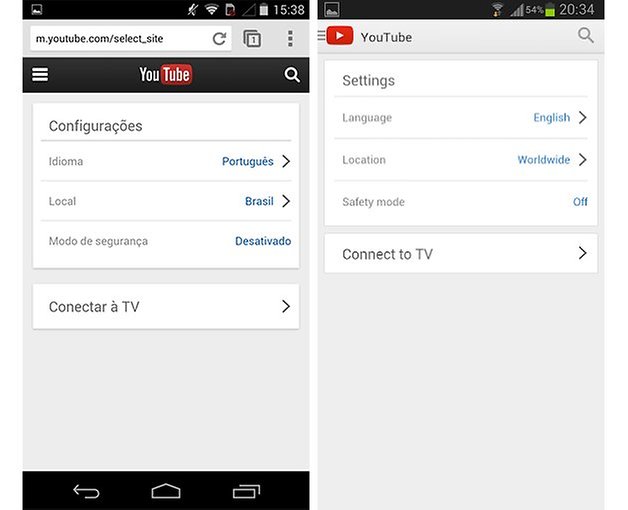
Task: Toggle Modo de segurança Desativado value
Action: tap(263, 241)
